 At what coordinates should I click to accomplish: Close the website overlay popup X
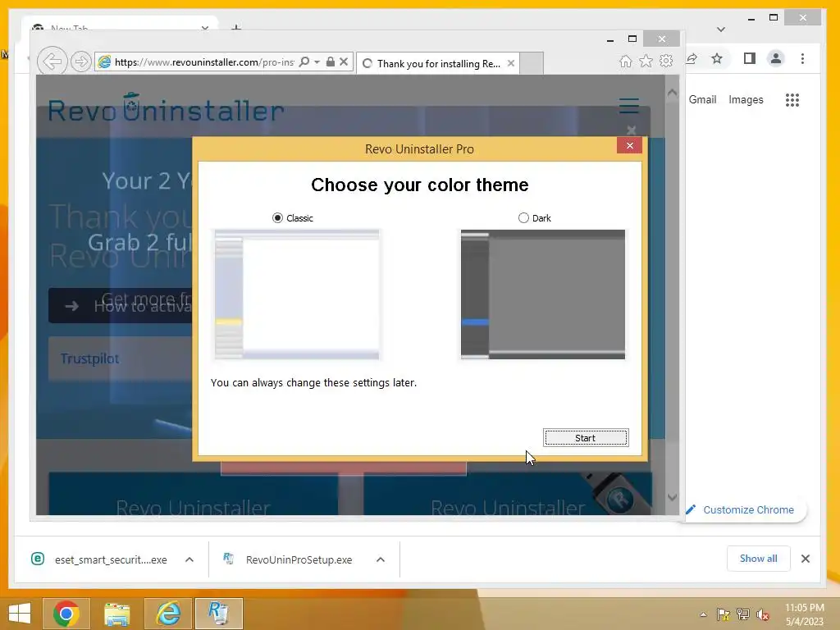point(631,130)
